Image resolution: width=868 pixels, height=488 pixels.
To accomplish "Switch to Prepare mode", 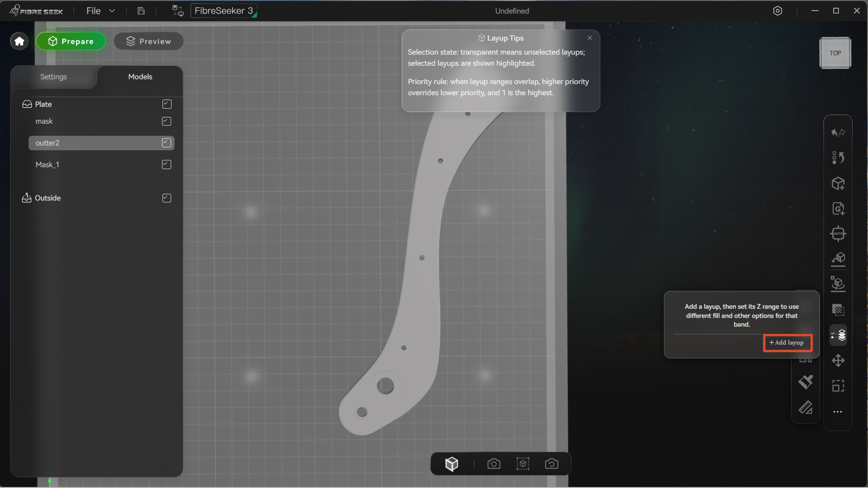I will (x=71, y=41).
